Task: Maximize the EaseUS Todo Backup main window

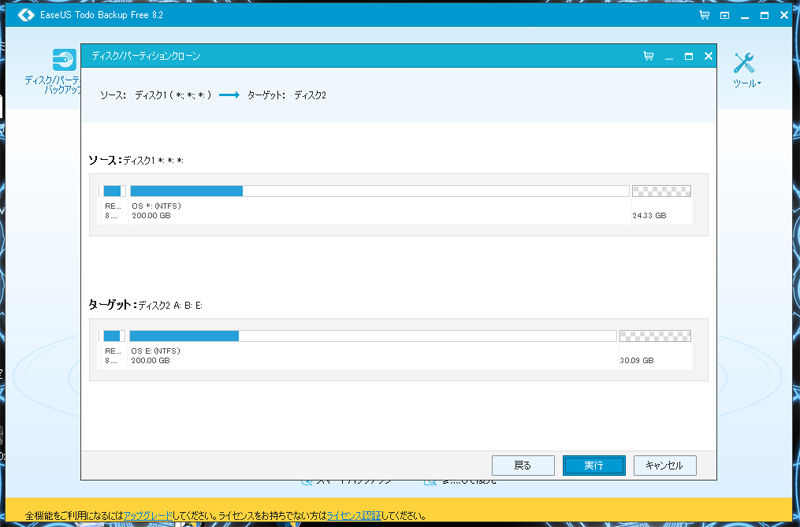Action: [764, 15]
